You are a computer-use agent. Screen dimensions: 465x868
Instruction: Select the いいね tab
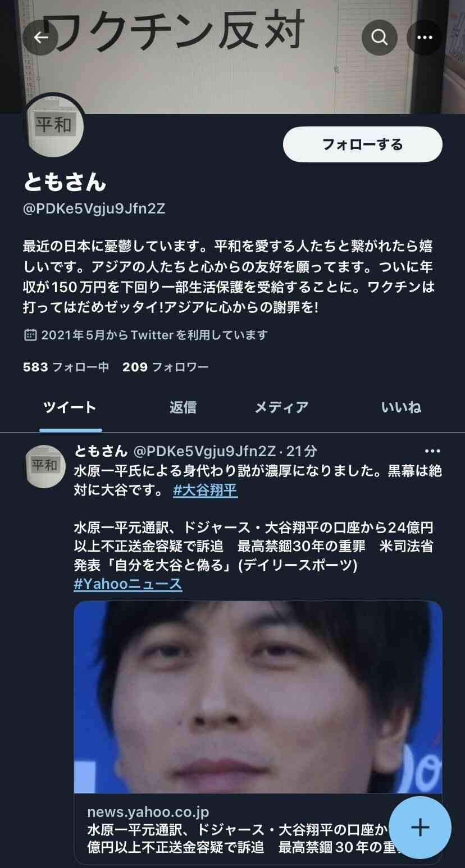click(401, 407)
